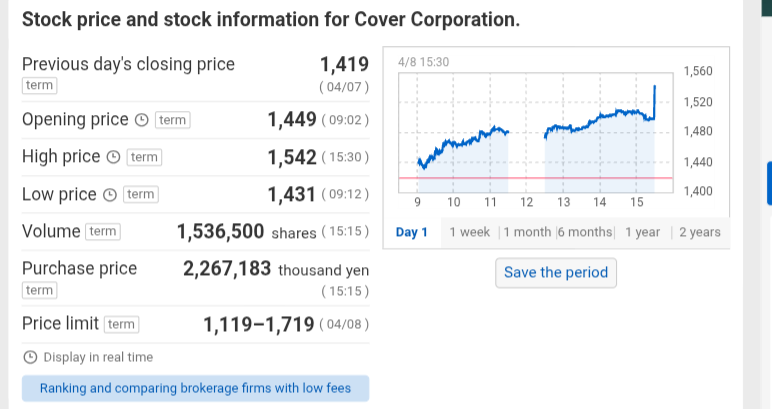This screenshot has width=772, height=409.
Task: Click the closing price value 1,419
Action: (344, 64)
